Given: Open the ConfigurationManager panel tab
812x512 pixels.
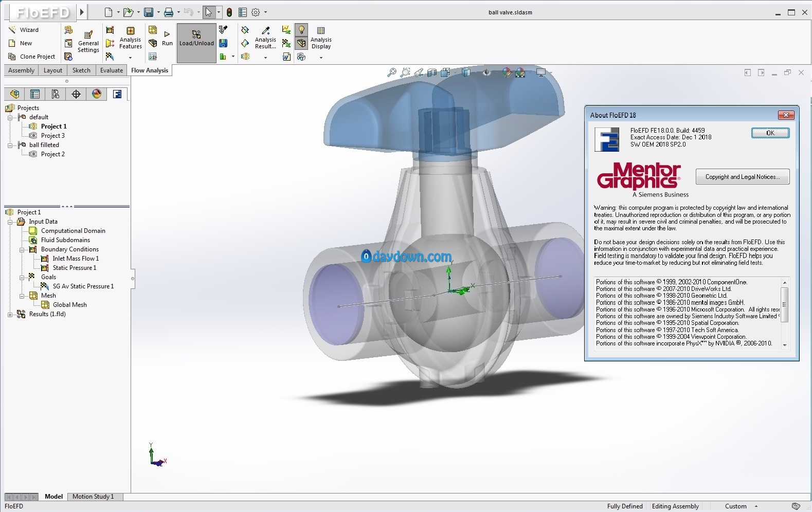Looking at the screenshot, I should 56,94.
